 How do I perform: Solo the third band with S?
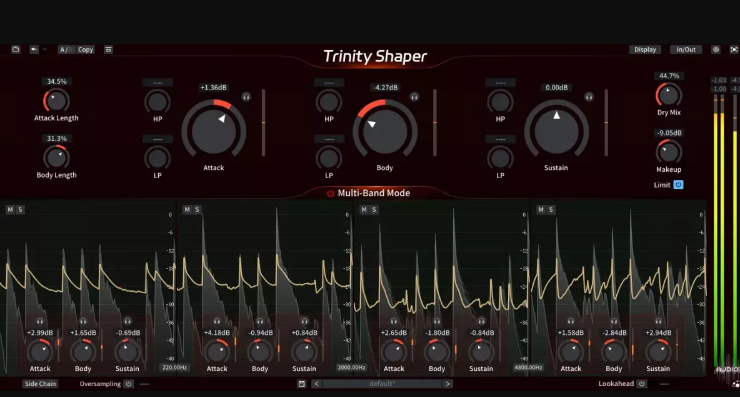coord(374,210)
